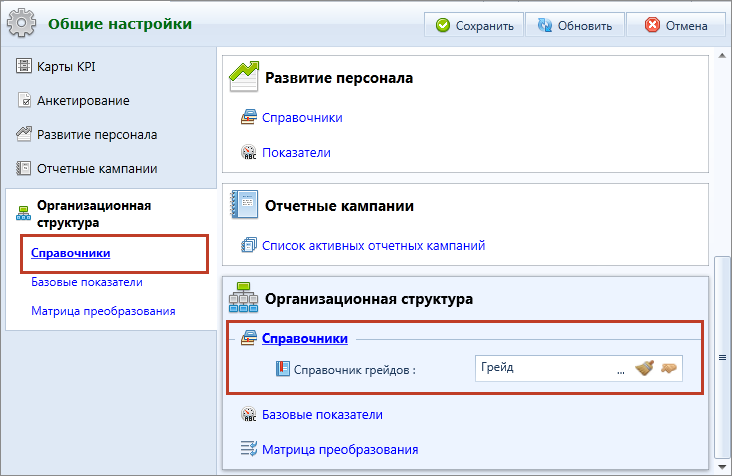732x476 pixels.
Task: Click the gear icon beside Общие настройки
Action: 21,22
